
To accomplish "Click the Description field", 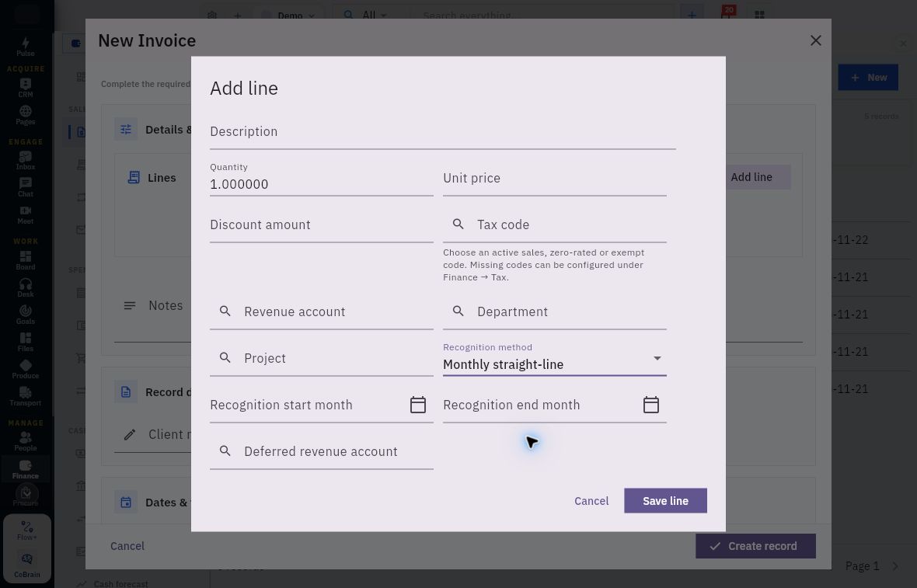I will [x=443, y=132].
